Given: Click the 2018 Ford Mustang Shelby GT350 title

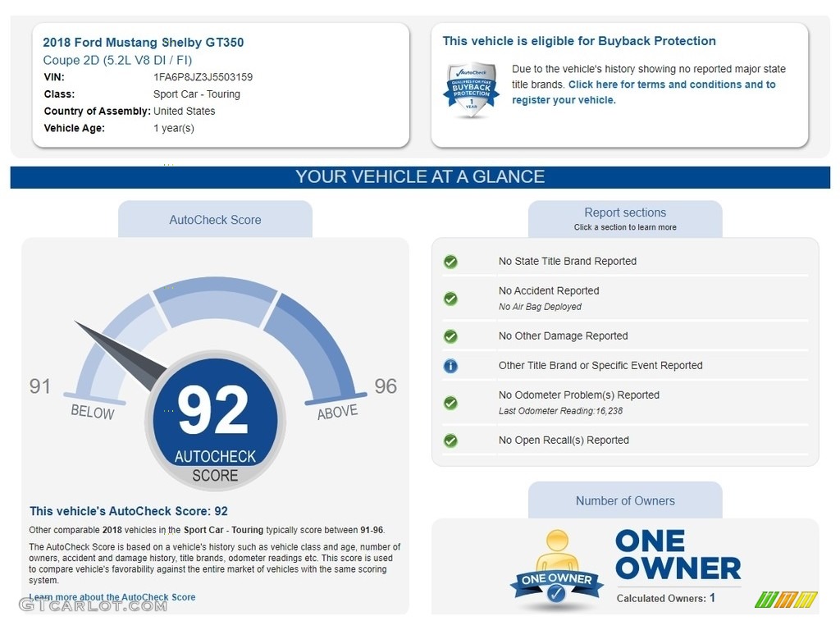Looking at the screenshot, I should coord(143,43).
